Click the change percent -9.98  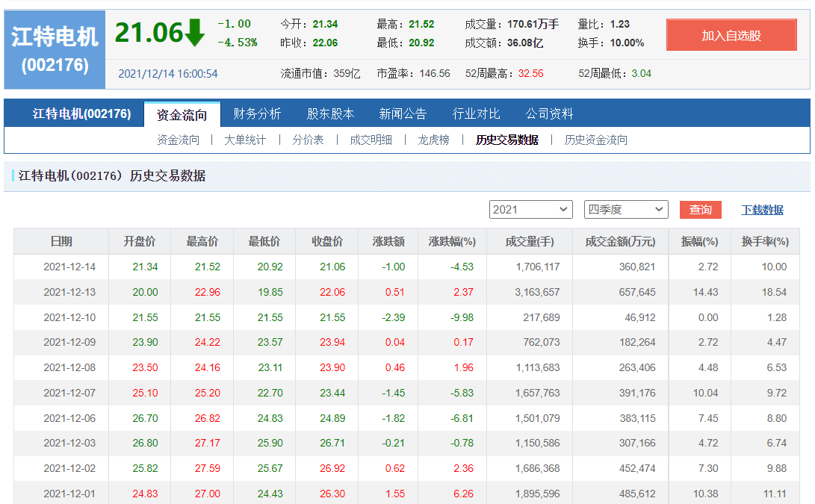pos(462,317)
